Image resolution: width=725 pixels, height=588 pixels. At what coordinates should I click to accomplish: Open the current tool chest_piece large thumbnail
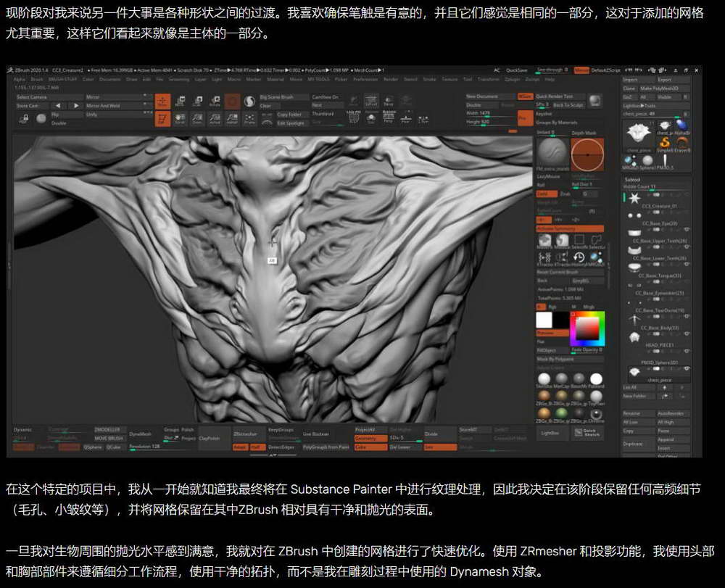[x=639, y=135]
